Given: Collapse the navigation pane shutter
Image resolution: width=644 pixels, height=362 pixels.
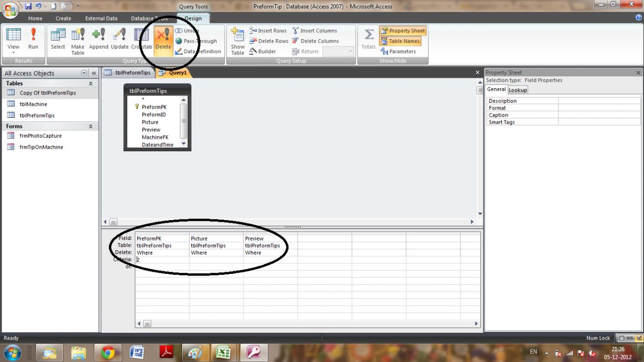Looking at the screenshot, I should [x=94, y=73].
